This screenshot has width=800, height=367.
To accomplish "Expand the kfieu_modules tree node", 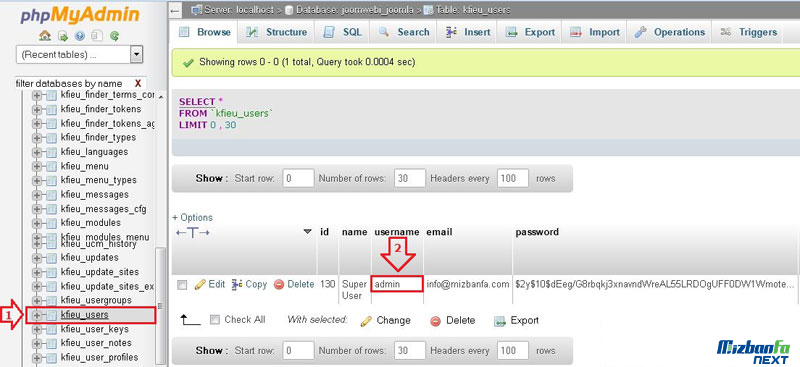I will click(x=37, y=223).
